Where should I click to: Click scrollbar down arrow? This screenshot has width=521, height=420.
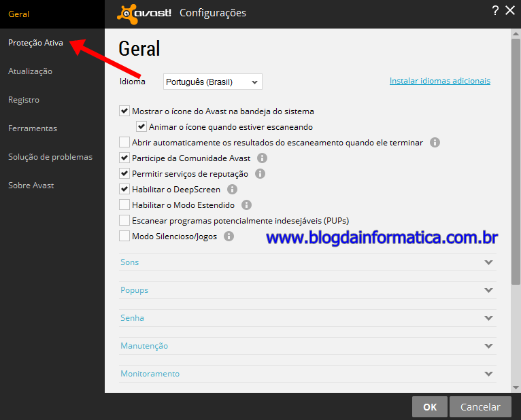click(516, 387)
